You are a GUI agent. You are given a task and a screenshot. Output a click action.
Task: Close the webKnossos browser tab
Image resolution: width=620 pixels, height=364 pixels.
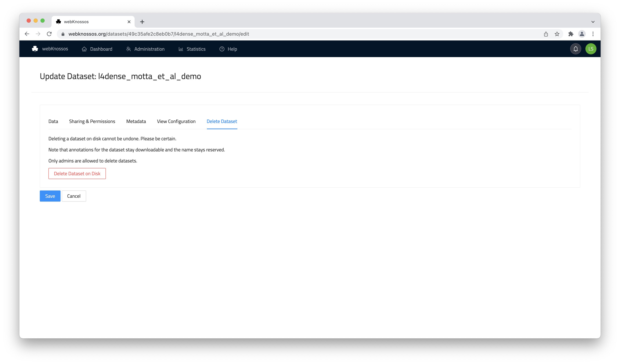tap(129, 22)
